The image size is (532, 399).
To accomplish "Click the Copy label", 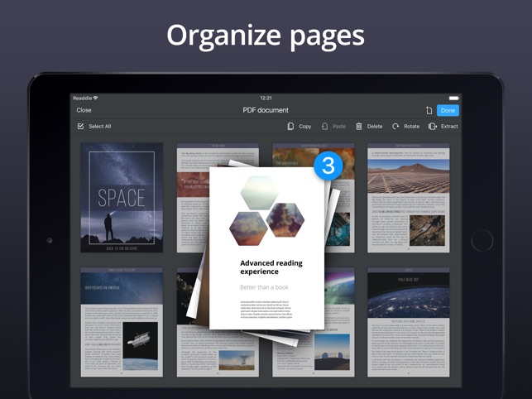I will click(x=305, y=127).
